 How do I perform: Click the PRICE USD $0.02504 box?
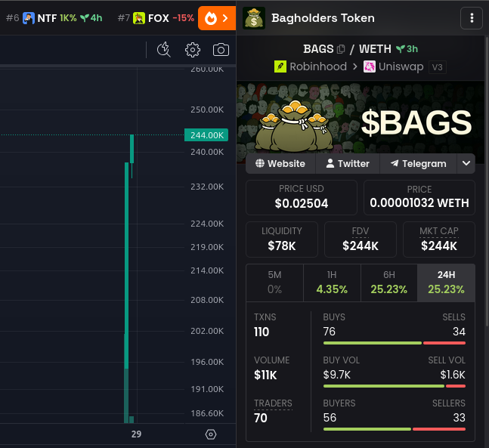(302, 197)
